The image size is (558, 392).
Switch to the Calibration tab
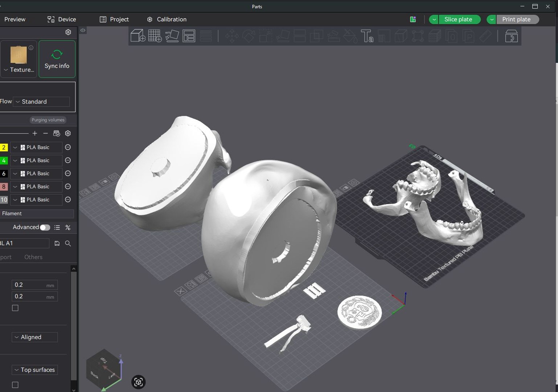click(167, 20)
